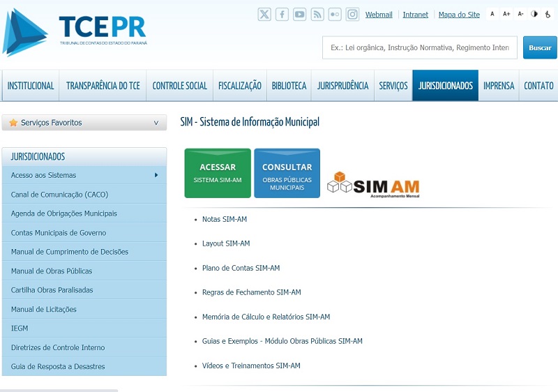
Task: Open the Biblioteca menu
Action: click(289, 86)
